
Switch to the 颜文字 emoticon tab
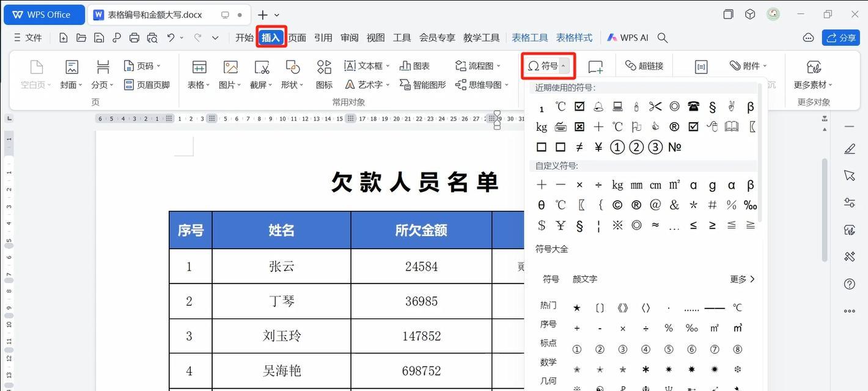tap(585, 279)
